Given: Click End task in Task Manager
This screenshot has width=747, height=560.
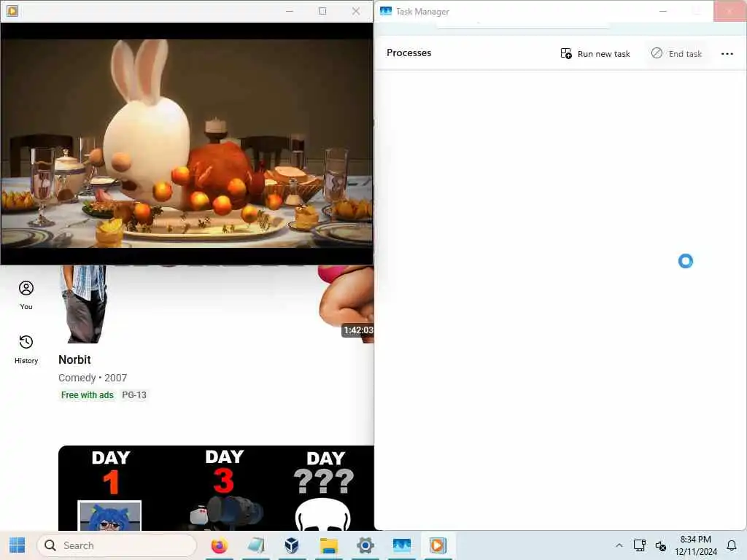Looking at the screenshot, I should pyautogui.click(x=676, y=53).
